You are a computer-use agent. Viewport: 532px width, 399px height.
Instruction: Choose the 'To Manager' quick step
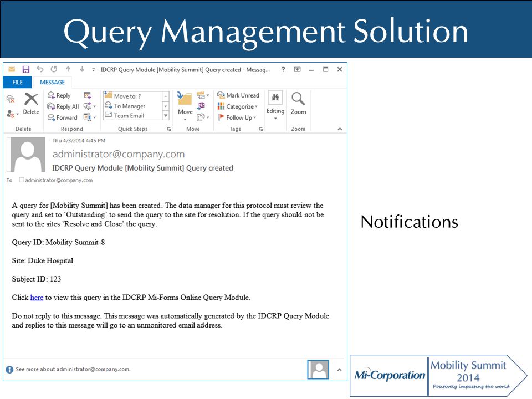tap(132, 106)
